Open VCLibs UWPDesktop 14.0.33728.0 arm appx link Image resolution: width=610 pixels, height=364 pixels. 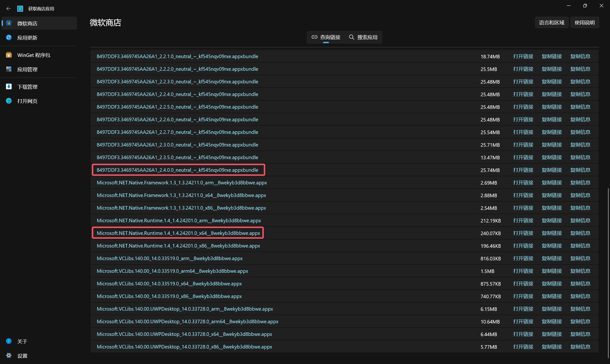click(185, 309)
